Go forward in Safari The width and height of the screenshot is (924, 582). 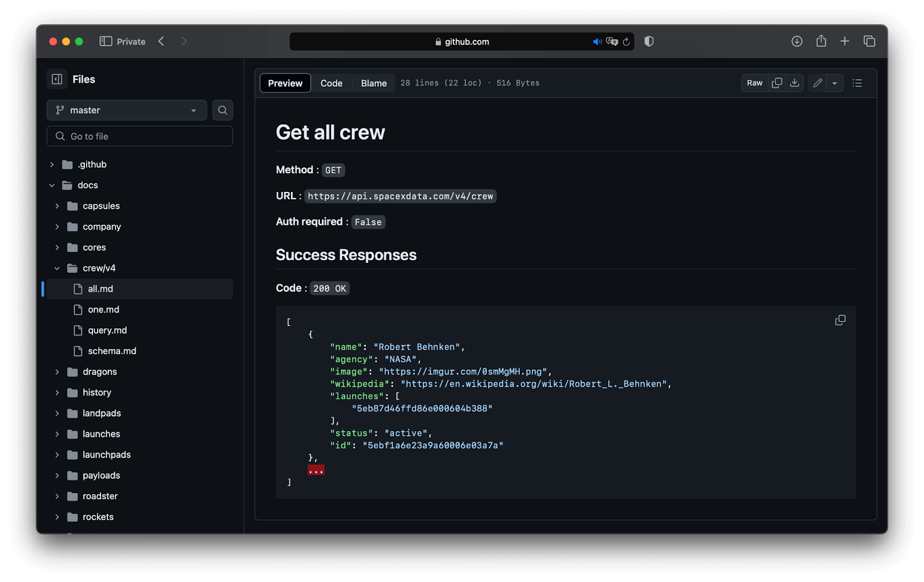pyautogui.click(x=184, y=42)
